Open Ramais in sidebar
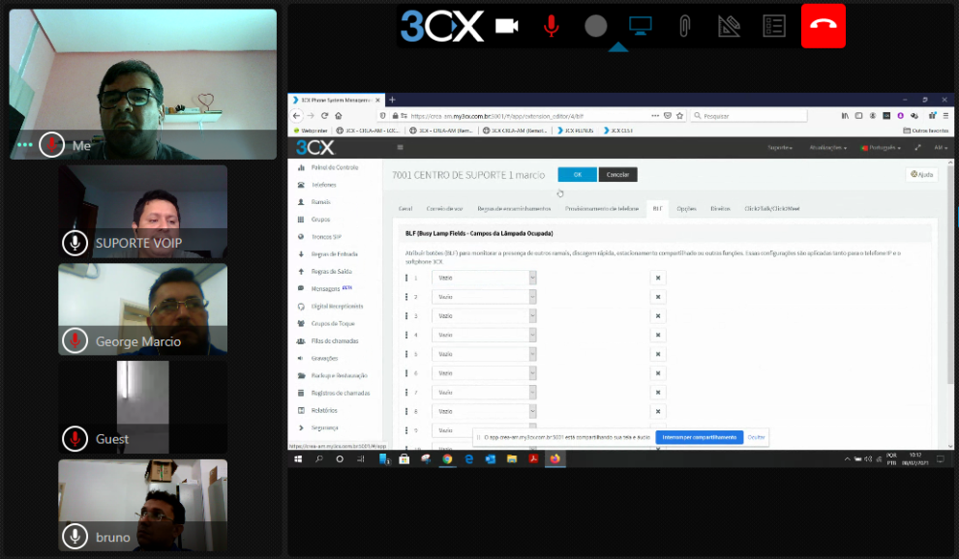 click(320, 202)
